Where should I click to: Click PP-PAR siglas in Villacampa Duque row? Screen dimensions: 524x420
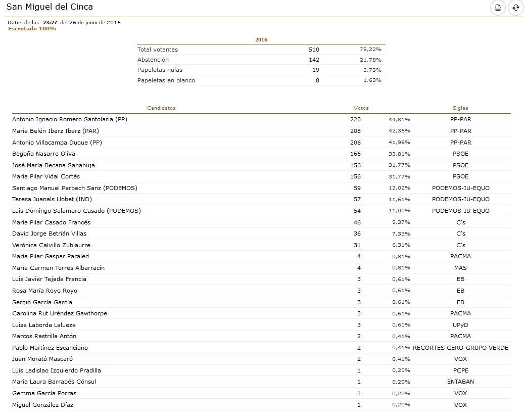coord(460,143)
